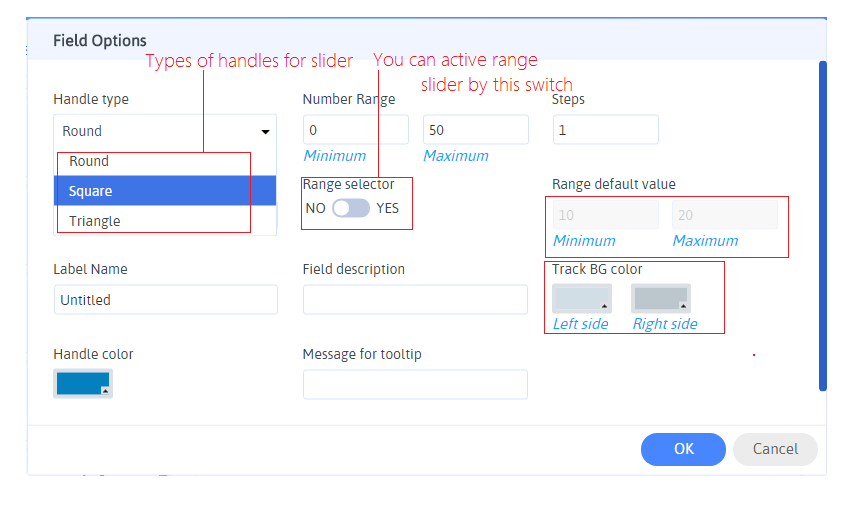Open the Handle type dropdown arrow
The image size is (860, 510).
(x=266, y=131)
